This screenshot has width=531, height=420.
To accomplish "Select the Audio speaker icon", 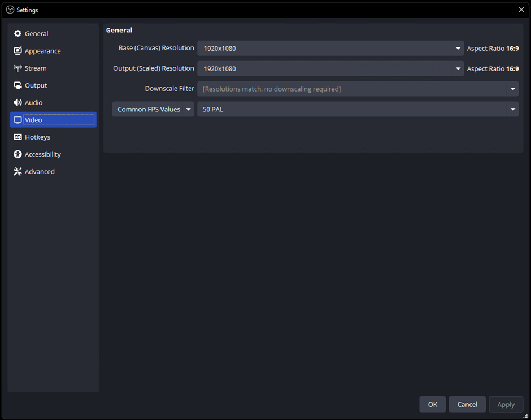I will [x=18, y=103].
